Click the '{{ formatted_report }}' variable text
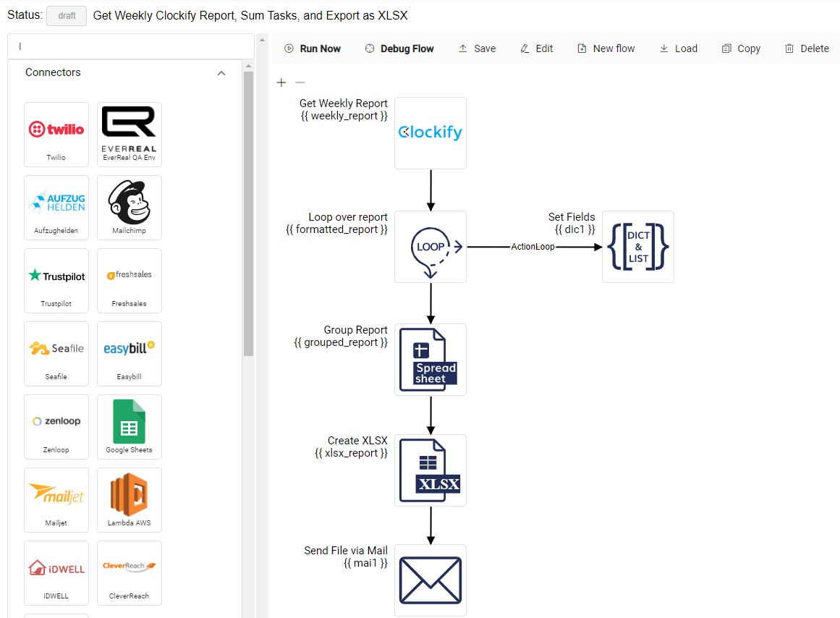840x618 pixels. [336, 229]
